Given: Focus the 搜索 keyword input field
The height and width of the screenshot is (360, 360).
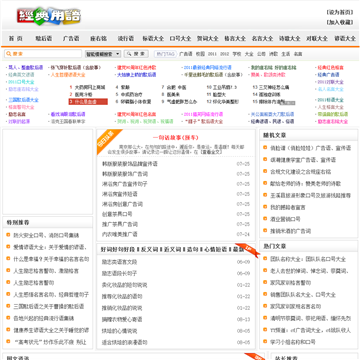Looking at the screenshot, I should [x=43, y=54].
